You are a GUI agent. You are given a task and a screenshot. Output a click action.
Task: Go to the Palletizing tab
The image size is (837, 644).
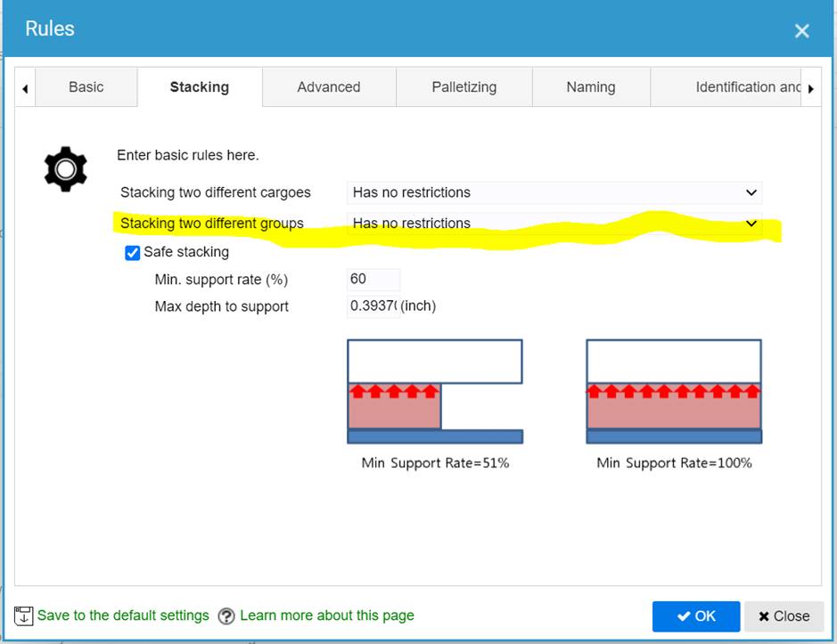(x=464, y=87)
